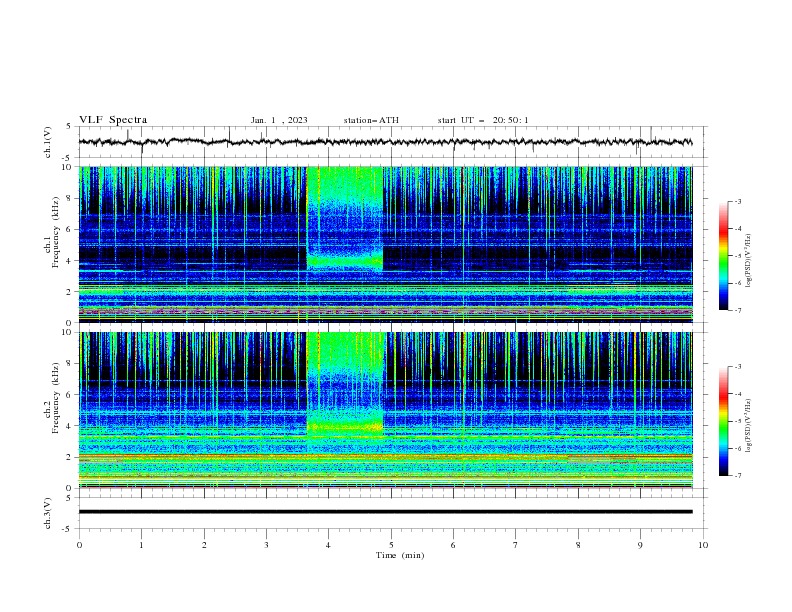Screen dimensions: 792x612
Task: Click the "7" tick on the Time axis
Action: tap(516, 545)
